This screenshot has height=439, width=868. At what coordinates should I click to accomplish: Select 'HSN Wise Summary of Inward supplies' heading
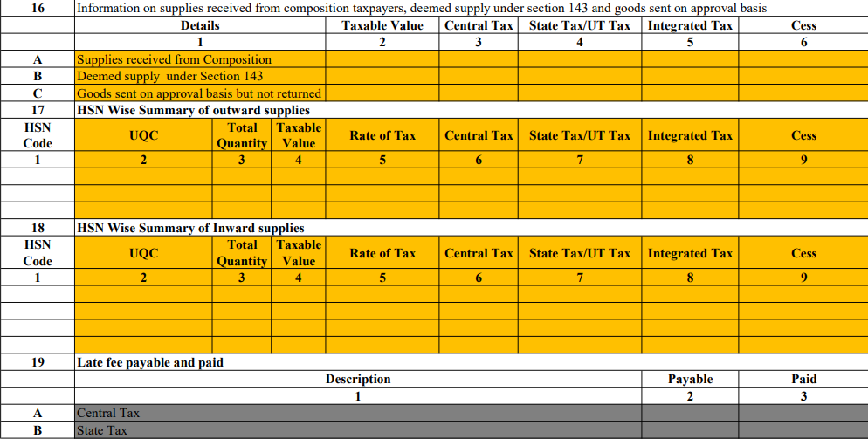(x=190, y=228)
